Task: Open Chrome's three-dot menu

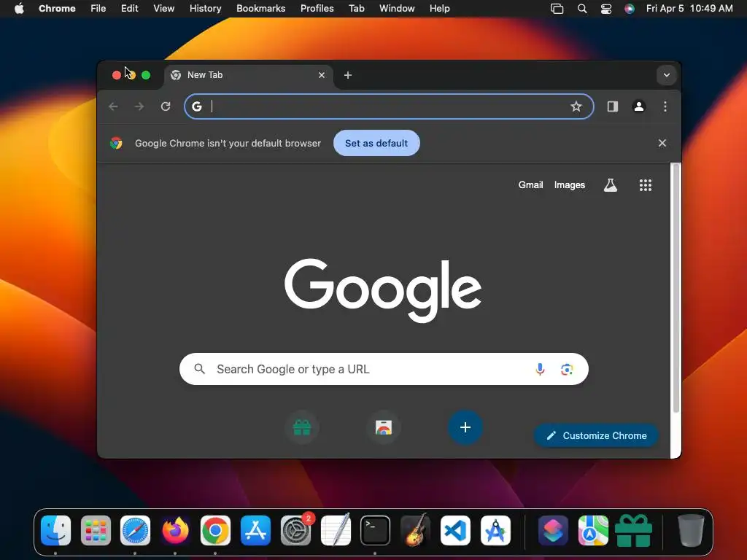Action: pyautogui.click(x=665, y=106)
